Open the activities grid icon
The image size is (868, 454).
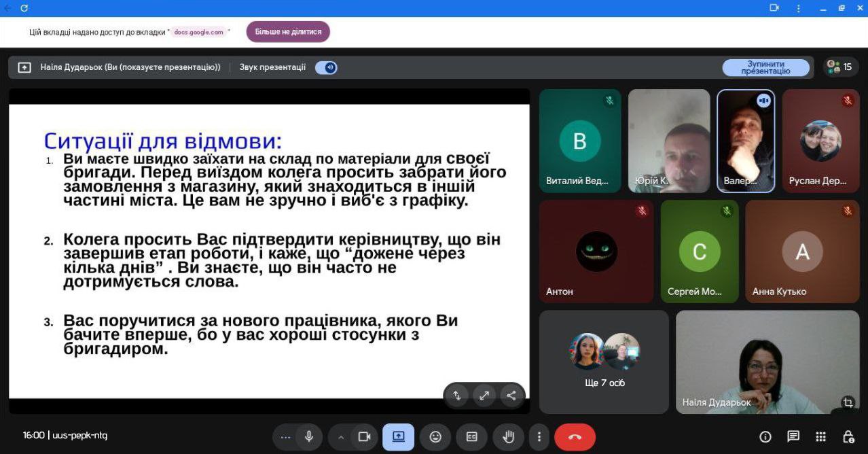tap(820, 437)
